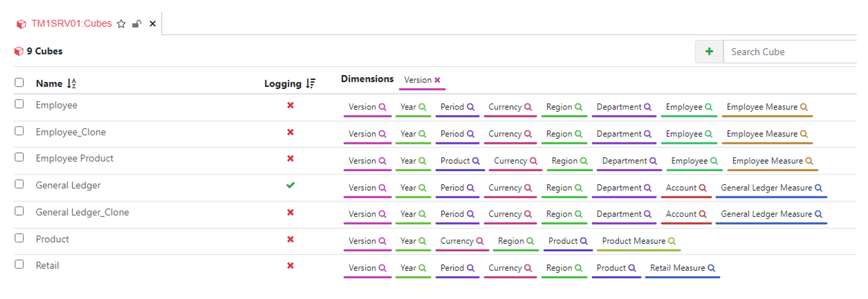Select the Employee Product cube checkbox

[19, 157]
